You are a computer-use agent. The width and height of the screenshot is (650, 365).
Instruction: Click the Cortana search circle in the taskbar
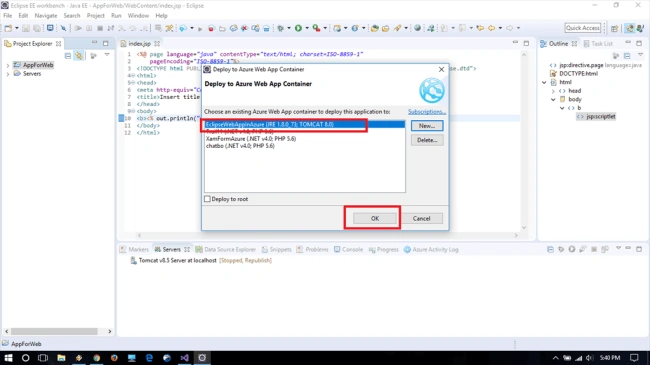pos(26,358)
